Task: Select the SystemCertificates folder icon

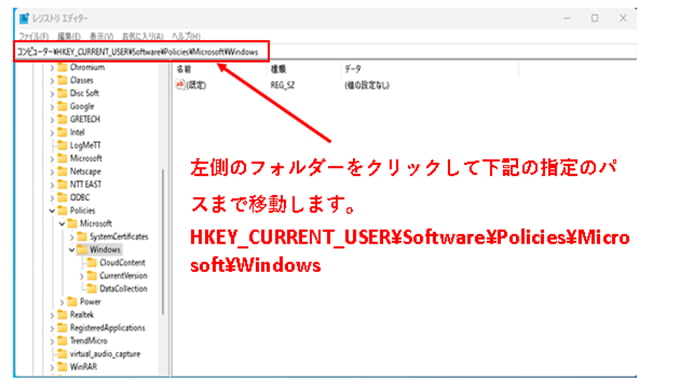Action: tap(82, 236)
